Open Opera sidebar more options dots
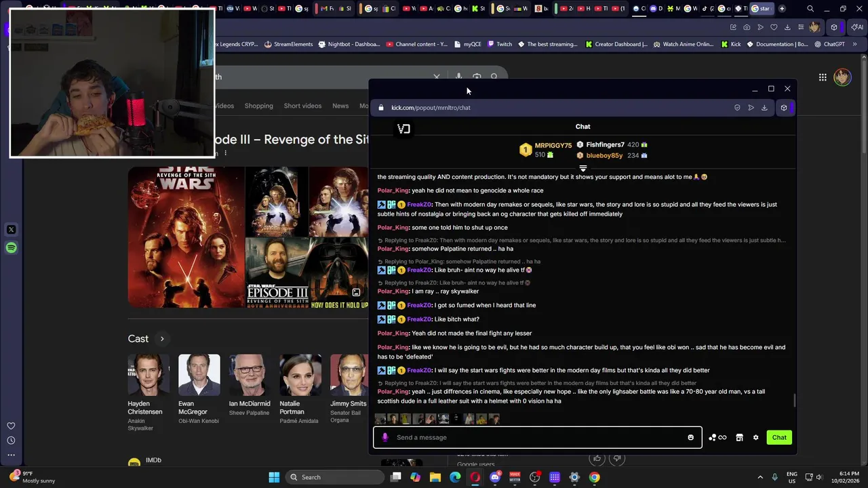 pyautogui.click(x=11, y=455)
